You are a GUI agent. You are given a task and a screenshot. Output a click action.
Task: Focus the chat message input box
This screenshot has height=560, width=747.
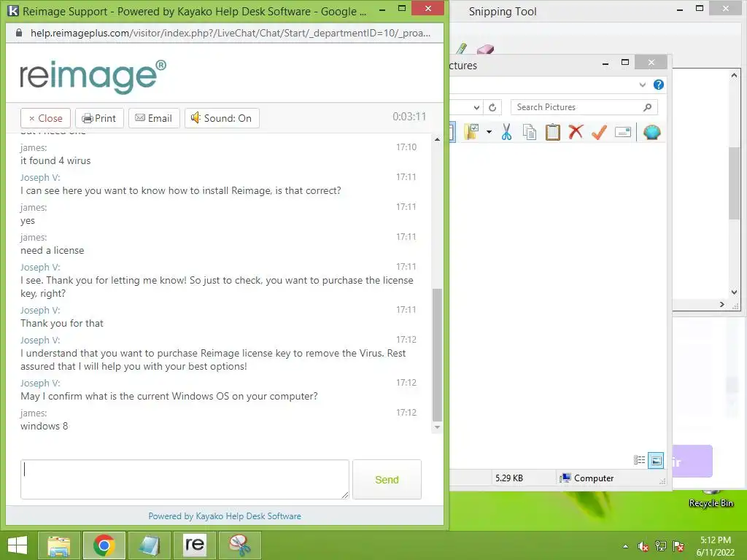pos(185,480)
